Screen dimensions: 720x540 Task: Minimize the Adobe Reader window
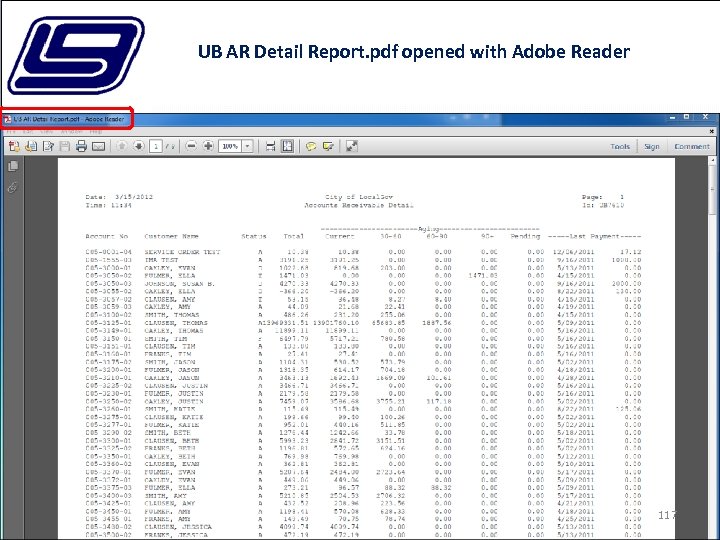pos(673,118)
